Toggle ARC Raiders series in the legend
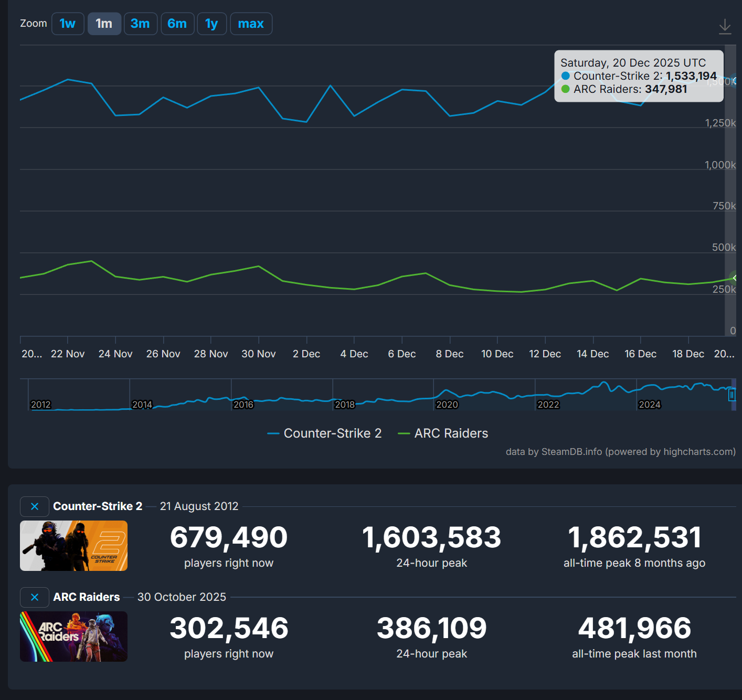The height and width of the screenshot is (700, 742). [x=443, y=433]
